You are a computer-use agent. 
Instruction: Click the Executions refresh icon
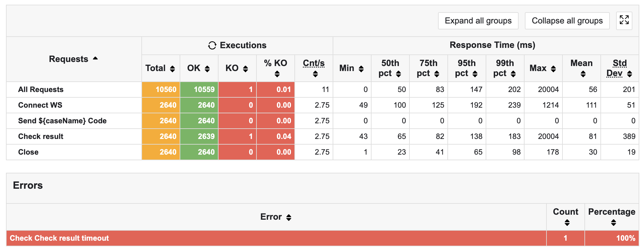point(212,45)
